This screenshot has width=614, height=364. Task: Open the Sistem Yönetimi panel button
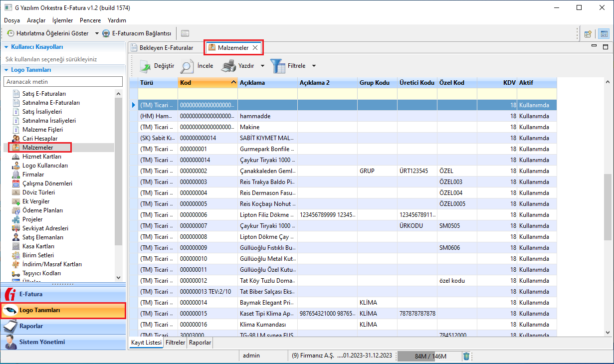tap(62, 342)
